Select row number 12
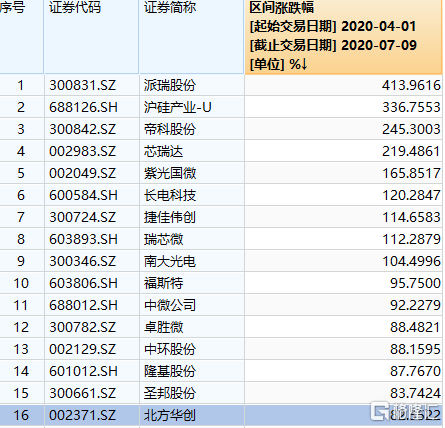Image resolution: width=445 pixels, height=428 pixels. [21, 327]
